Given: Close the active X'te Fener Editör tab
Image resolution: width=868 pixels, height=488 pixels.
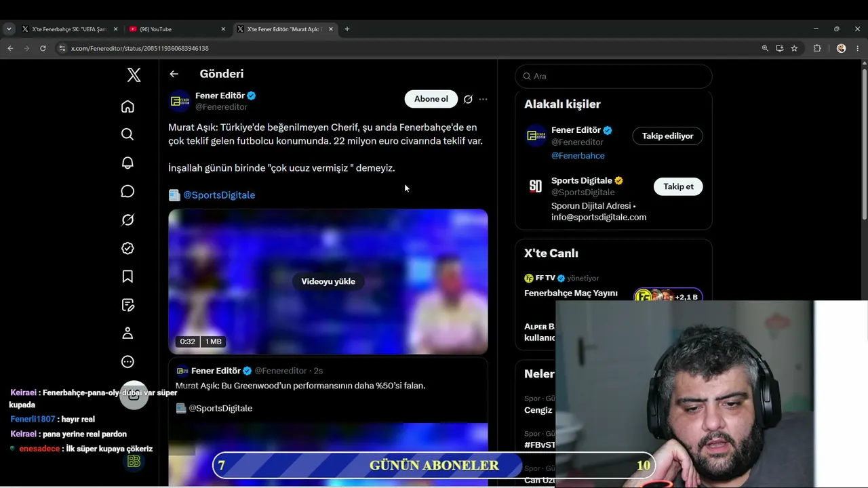Looking at the screenshot, I should click(x=331, y=29).
